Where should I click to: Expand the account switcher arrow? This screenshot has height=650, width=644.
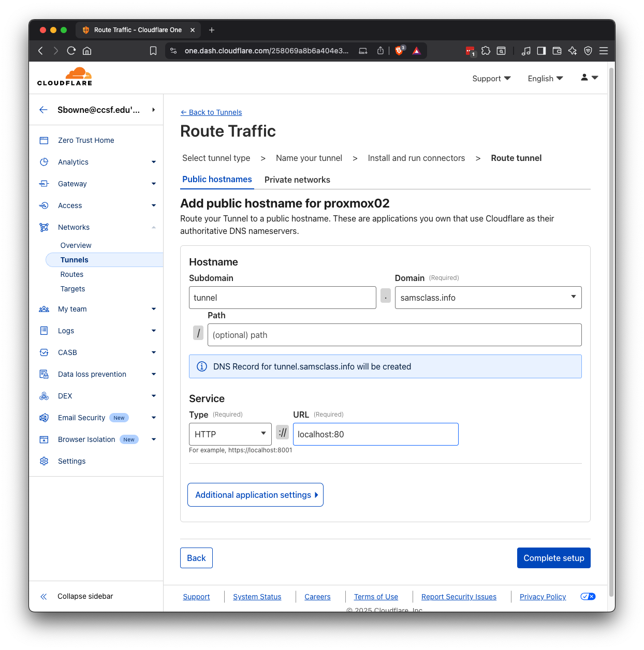(154, 110)
